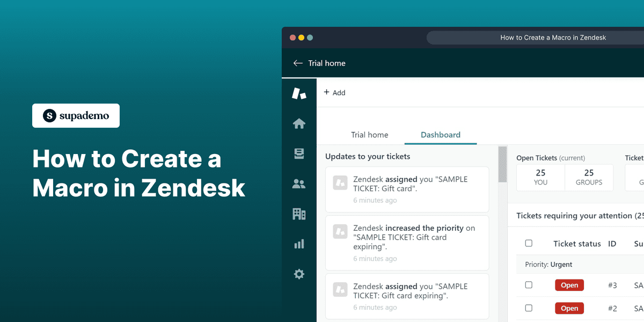The image size is (644, 322).
Task: Select the Customers people icon
Action: [299, 184]
